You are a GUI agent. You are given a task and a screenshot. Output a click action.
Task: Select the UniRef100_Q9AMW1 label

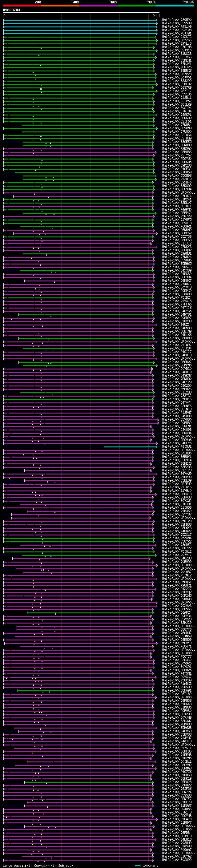point(176,254)
